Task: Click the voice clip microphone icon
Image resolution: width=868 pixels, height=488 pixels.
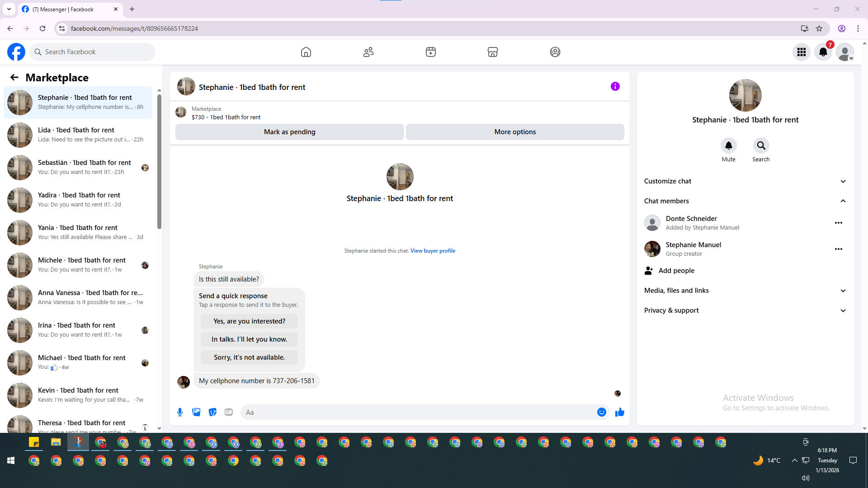Action: click(180, 412)
